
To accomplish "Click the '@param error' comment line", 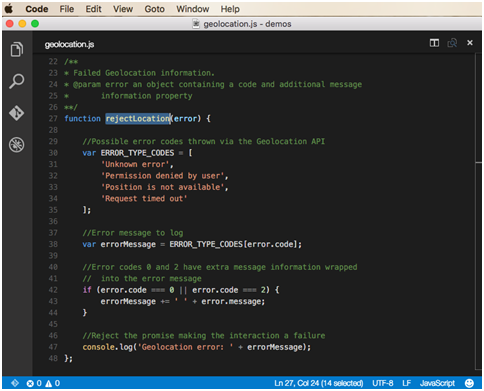I will (213, 84).
